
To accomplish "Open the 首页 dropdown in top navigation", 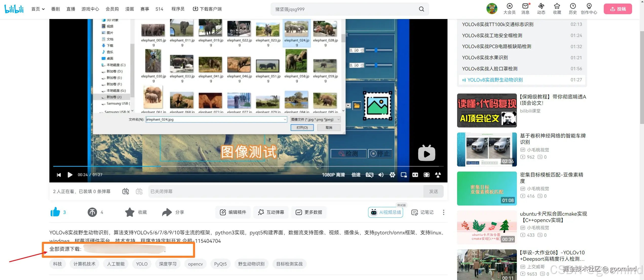I will 37,9.
